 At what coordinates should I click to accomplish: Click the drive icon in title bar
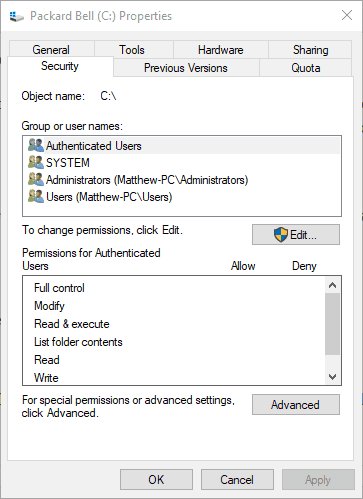point(16,16)
